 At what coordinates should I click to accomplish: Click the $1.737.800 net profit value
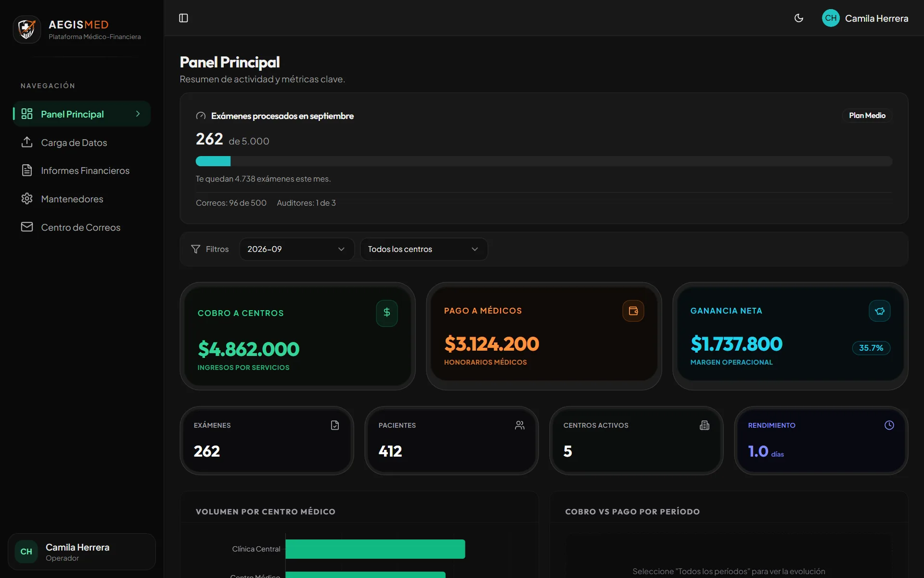point(736,344)
